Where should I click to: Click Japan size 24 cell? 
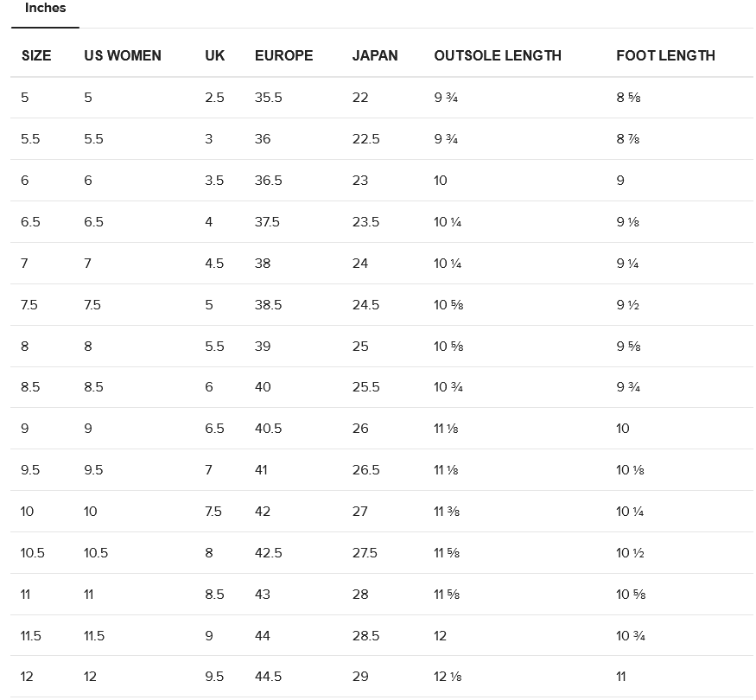[360, 264]
